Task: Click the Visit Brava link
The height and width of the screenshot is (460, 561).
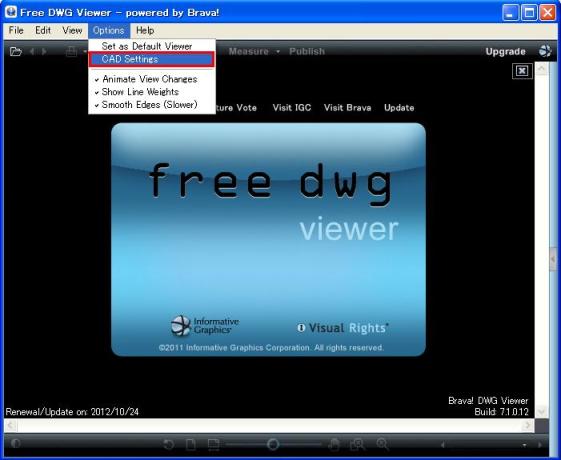Action: coord(347,108)
